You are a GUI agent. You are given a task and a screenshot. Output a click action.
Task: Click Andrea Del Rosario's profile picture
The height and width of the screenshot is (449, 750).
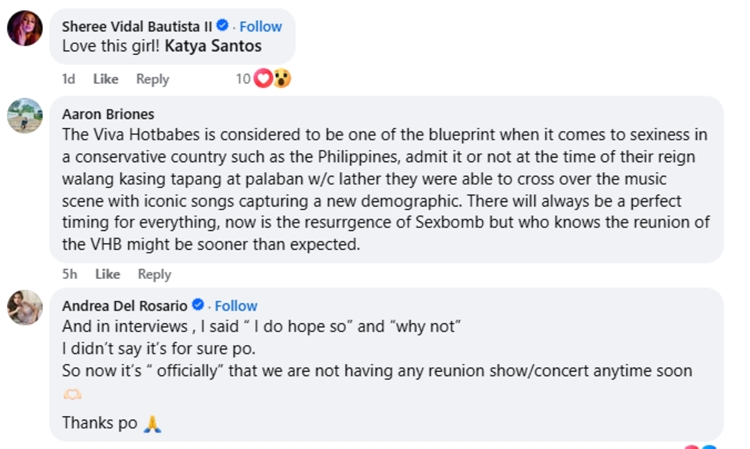[24, 307]
